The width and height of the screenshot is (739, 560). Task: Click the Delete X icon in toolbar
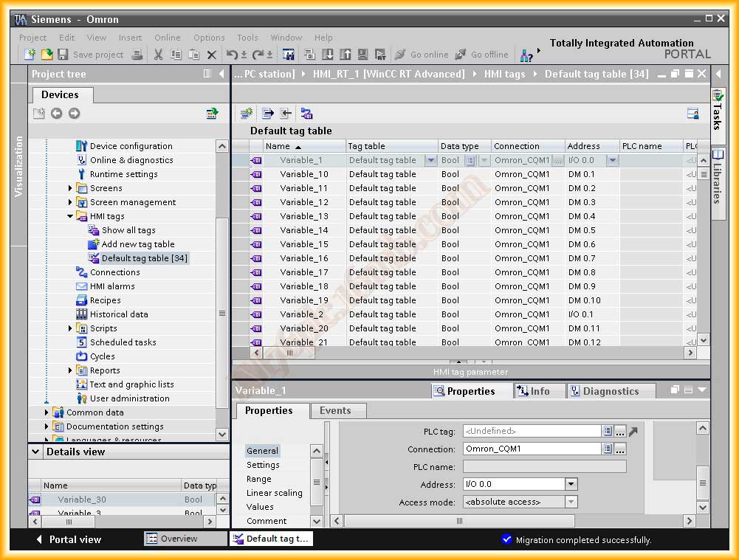212,55
